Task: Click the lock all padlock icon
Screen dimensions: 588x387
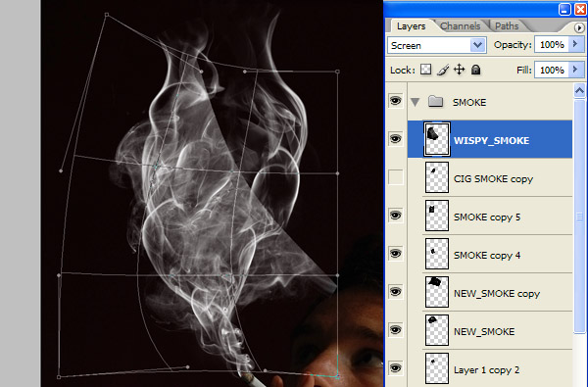Action: 475,70
